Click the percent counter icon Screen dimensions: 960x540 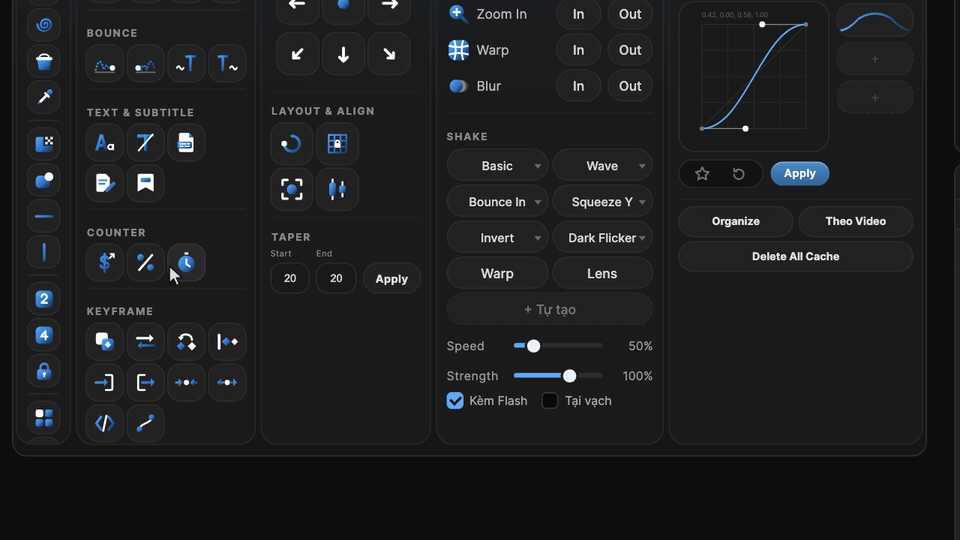pos(145,263)
